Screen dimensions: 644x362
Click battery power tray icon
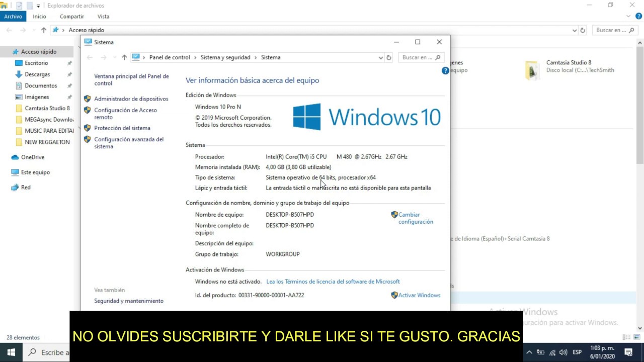point(541,352)
